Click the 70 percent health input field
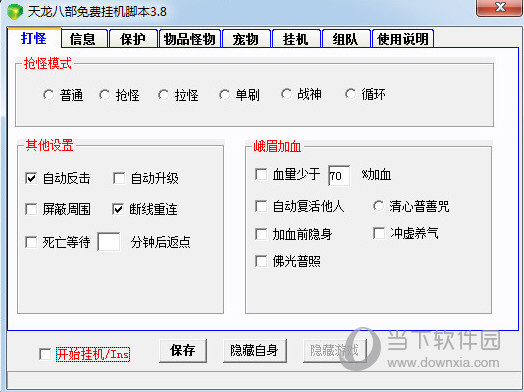The image size is (524, 392). click(x=339, y=175)
